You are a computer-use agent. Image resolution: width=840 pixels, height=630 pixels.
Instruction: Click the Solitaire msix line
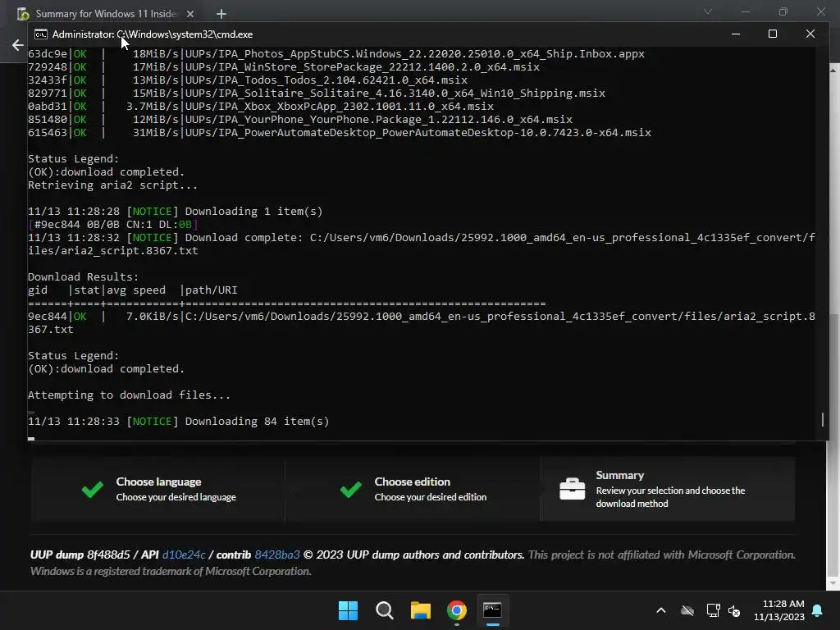coord(317,94)
